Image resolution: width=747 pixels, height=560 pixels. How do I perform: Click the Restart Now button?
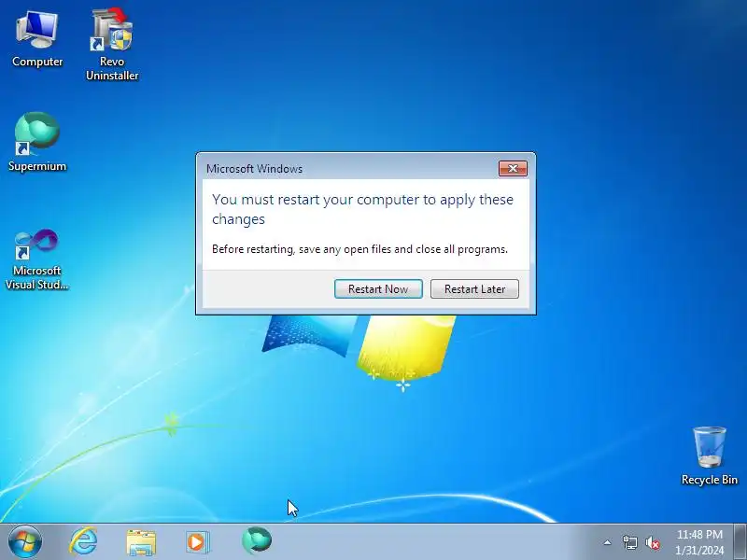click(x=378, y=289)
